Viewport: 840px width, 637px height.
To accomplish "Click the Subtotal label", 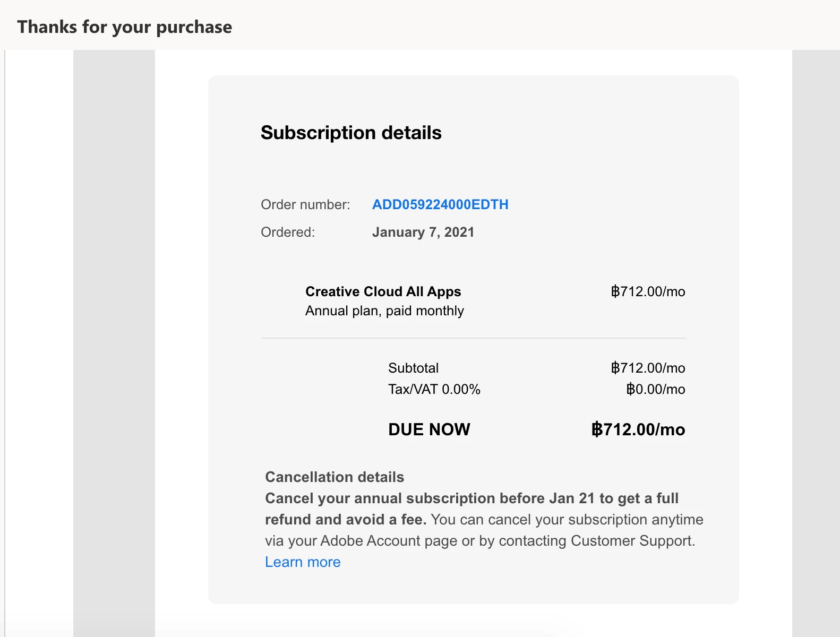I will [x=413, y=368].
